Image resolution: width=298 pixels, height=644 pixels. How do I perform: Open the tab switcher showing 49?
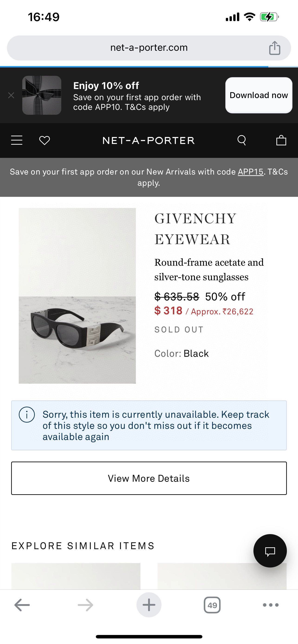(212, 605)
